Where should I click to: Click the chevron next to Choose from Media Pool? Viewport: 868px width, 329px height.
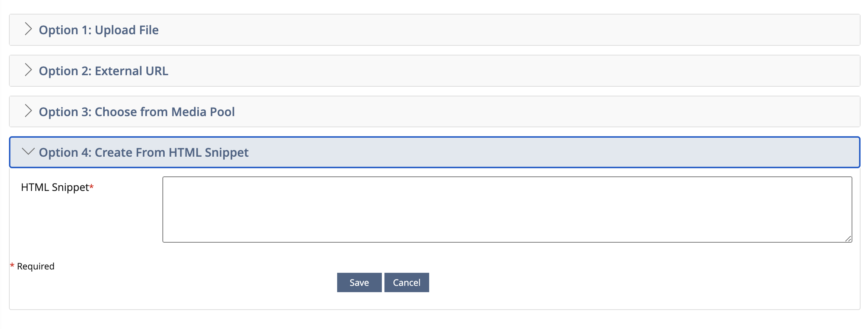(28, 111)
